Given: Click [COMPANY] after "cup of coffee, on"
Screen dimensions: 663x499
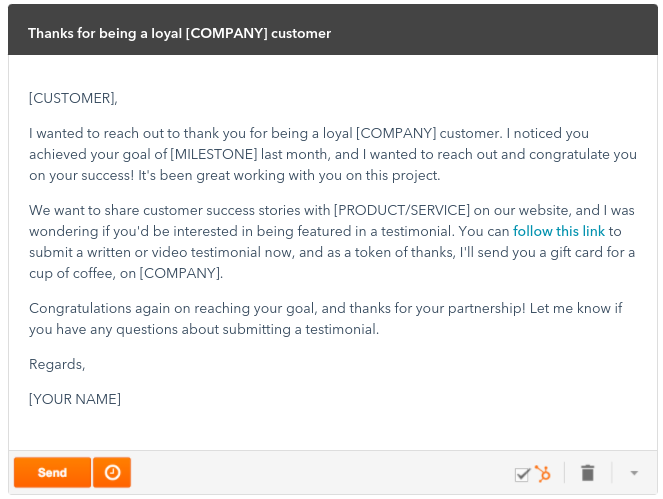Looking at the screenshot, I should click(181, 273).
